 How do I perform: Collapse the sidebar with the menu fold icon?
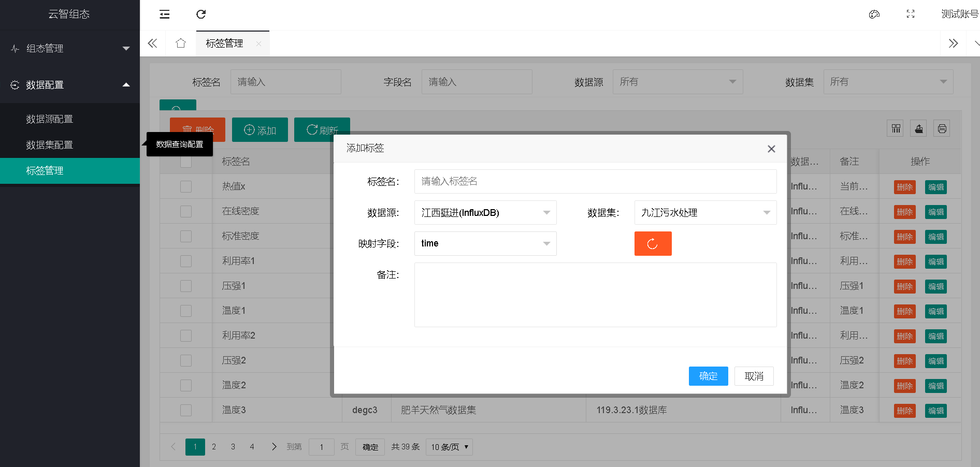[165, 14]
